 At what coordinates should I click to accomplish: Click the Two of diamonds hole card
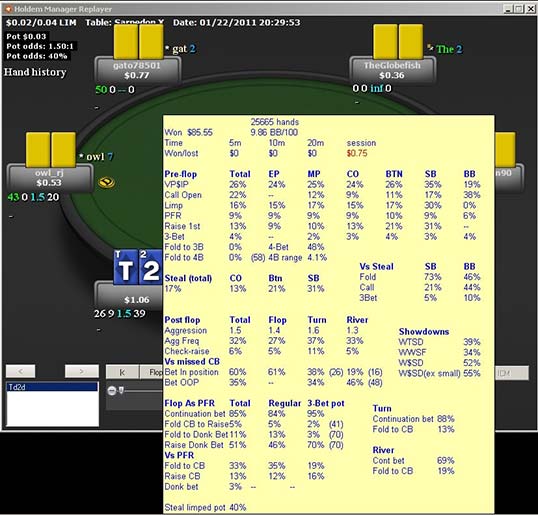(150, 268)
